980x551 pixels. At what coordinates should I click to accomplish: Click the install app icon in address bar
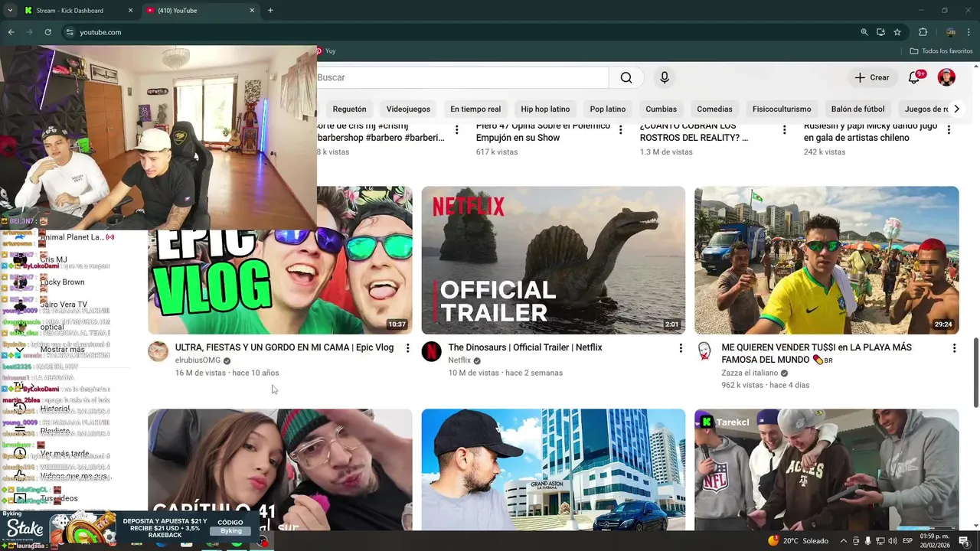[x=880, y=32]
